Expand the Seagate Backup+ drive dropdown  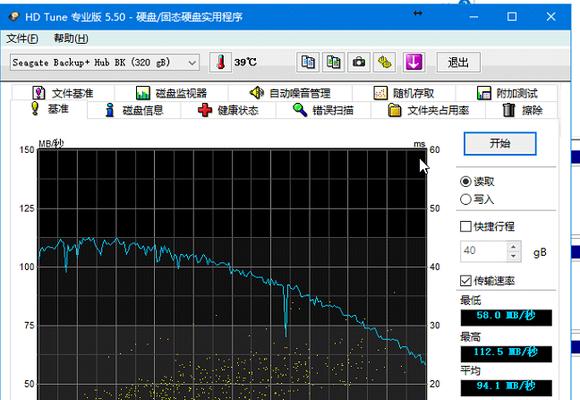105,63
